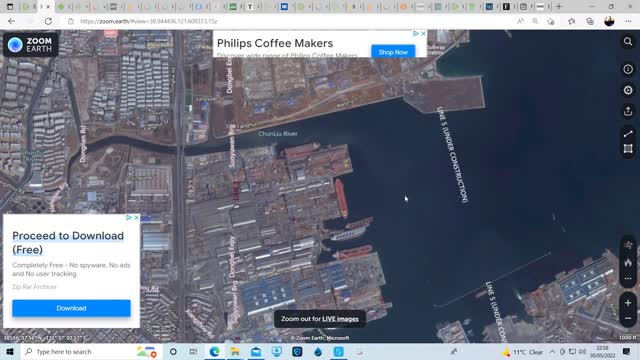The height and width of the screenshot is (360, 640).
Task: Click the share map icon
Action: click(628, 111)
